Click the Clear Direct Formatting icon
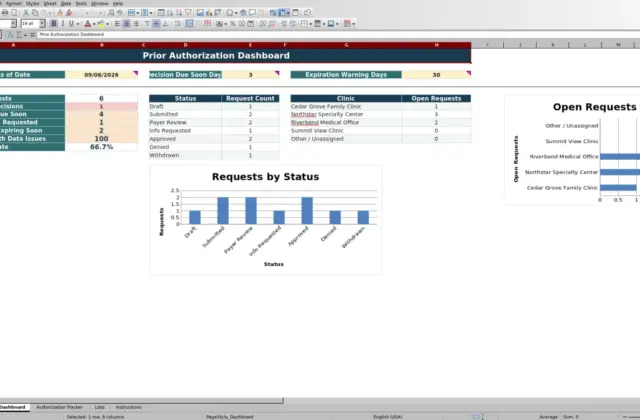The height and width of the screenshot is (420, 640). [69, 13]
